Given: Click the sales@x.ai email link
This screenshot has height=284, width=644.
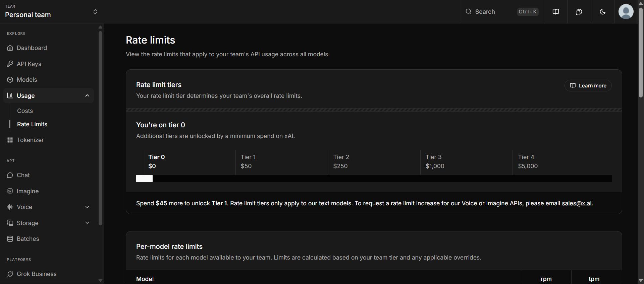Looking at the screenshot, I should pyautogui.click(x=577, y=203).
